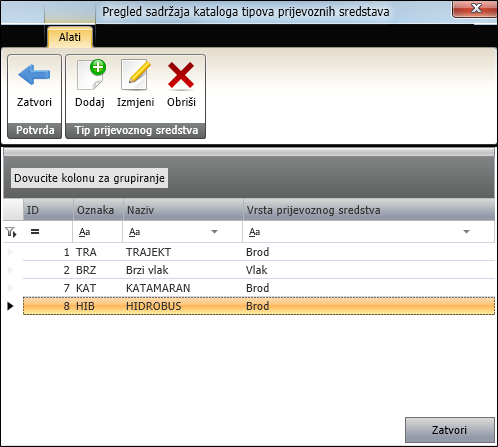
Task: Open the Naziv filter dropdown arrow
Action: 215,232
